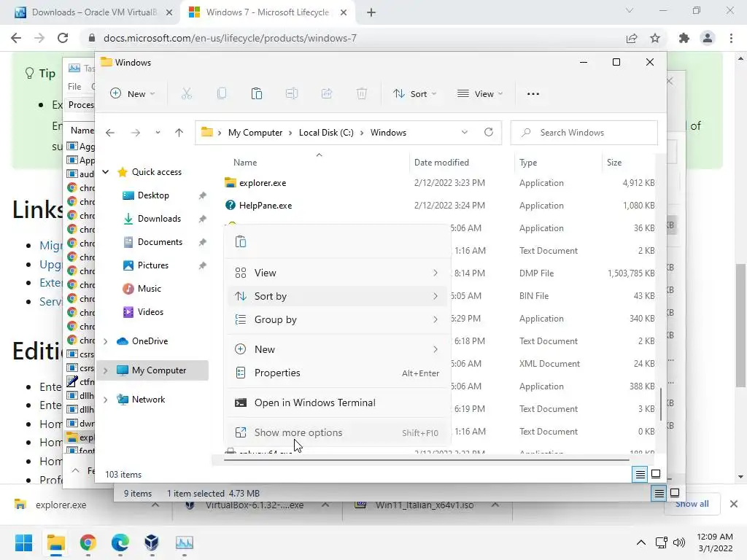Open the View submenu in context menu
Screen dimensions: 747x560
click(337, 273)
